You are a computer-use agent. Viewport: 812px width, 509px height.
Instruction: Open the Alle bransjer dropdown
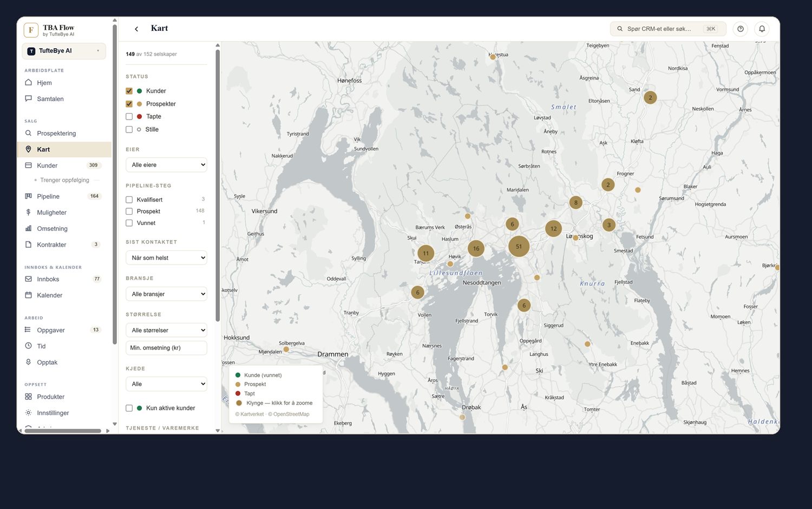click(x=166, y=294)
